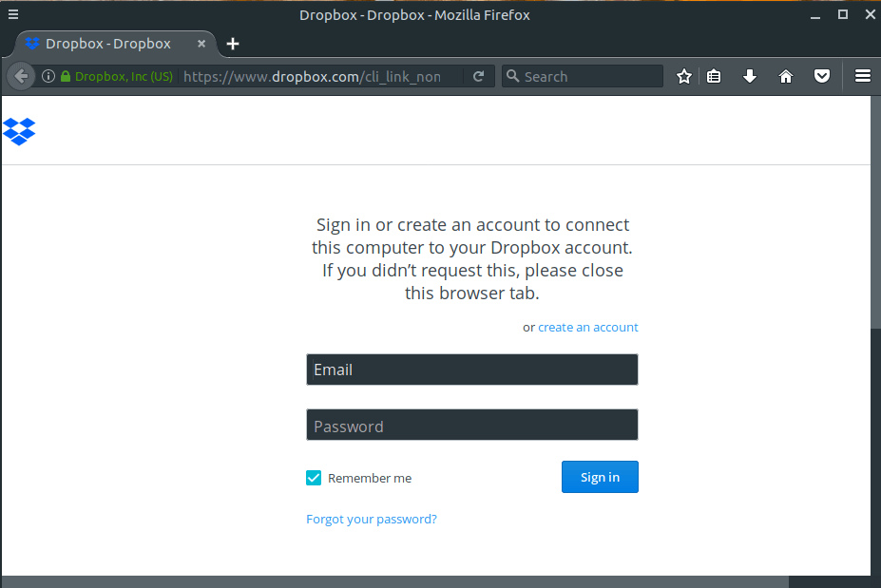This screenshot has height=588, width=881.
Task: Reload the page with the refresh icon
Action: pos(479,77)
